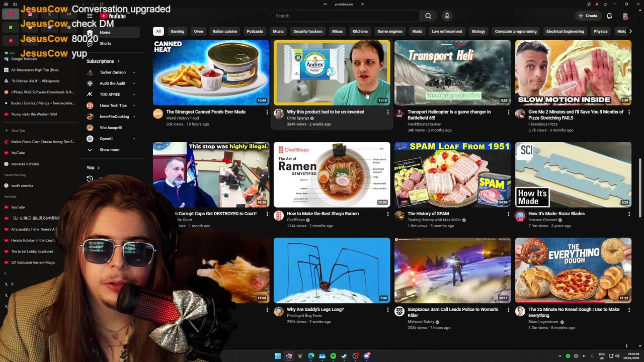This screenshot has height=362, width=644.
Task: Click the page vertical scrollbar
Action: click(x=641, y=189)
